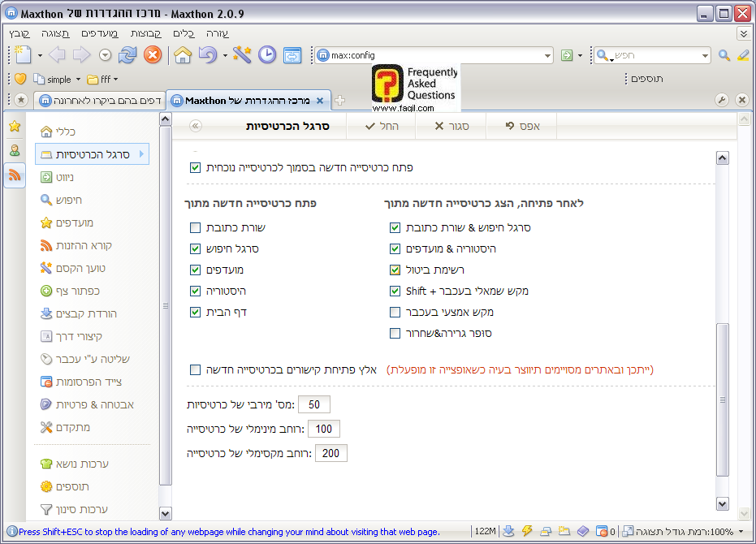Click the Back navigation arrow
This screenshot has width=756, height=544.
coord(56,55)
